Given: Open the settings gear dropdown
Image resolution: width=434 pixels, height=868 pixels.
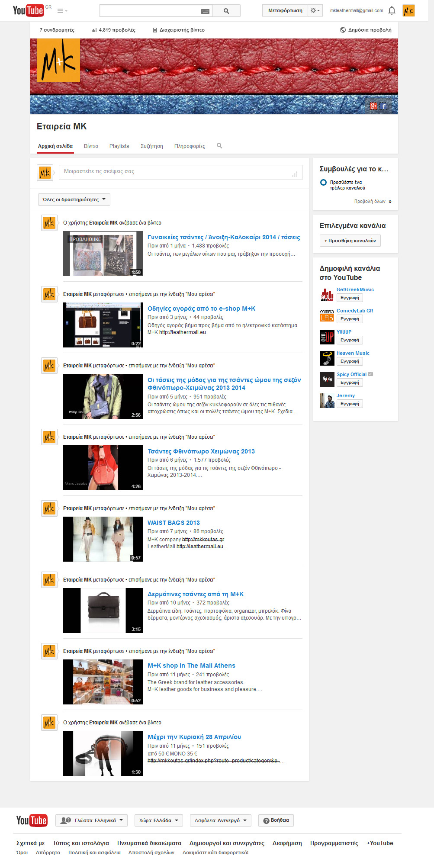Looking at the screenshot, I should [x=315, y=10].
